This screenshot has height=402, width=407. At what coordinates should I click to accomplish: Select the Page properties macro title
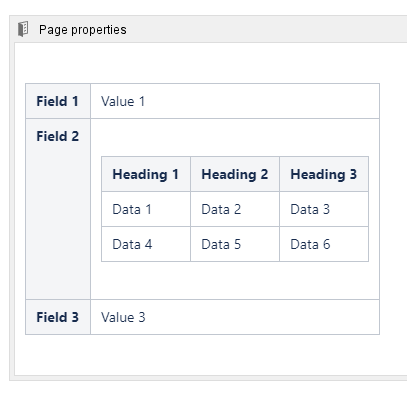83,30
